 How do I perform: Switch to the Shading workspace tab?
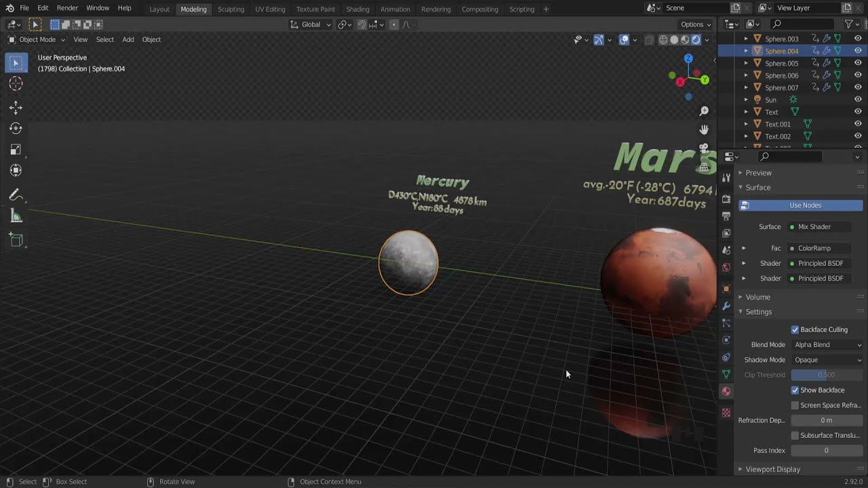pos(357,9)
